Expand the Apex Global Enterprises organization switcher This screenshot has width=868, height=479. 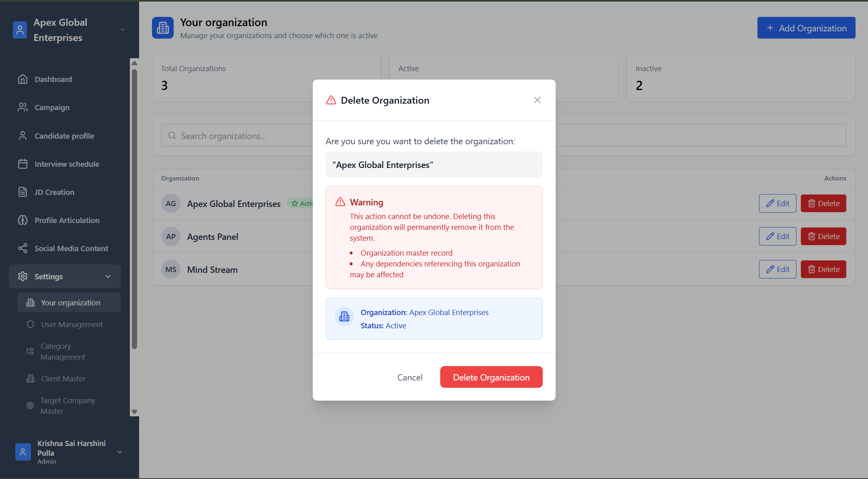[x=123, y=30]
